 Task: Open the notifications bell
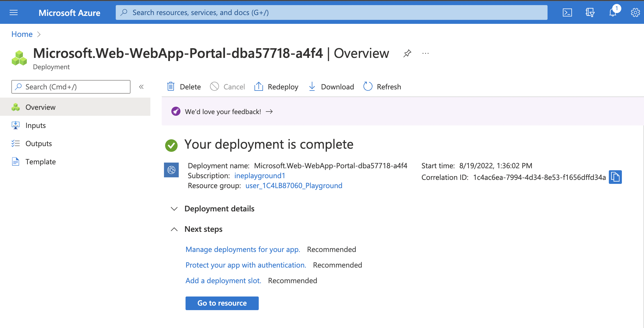click(613, 12)
